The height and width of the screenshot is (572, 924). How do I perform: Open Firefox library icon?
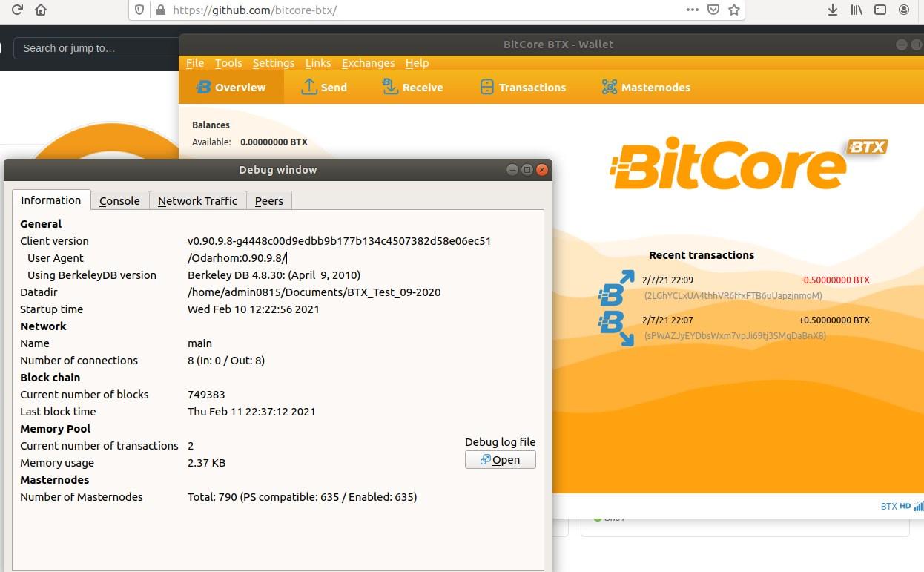[x=857, y=10]
